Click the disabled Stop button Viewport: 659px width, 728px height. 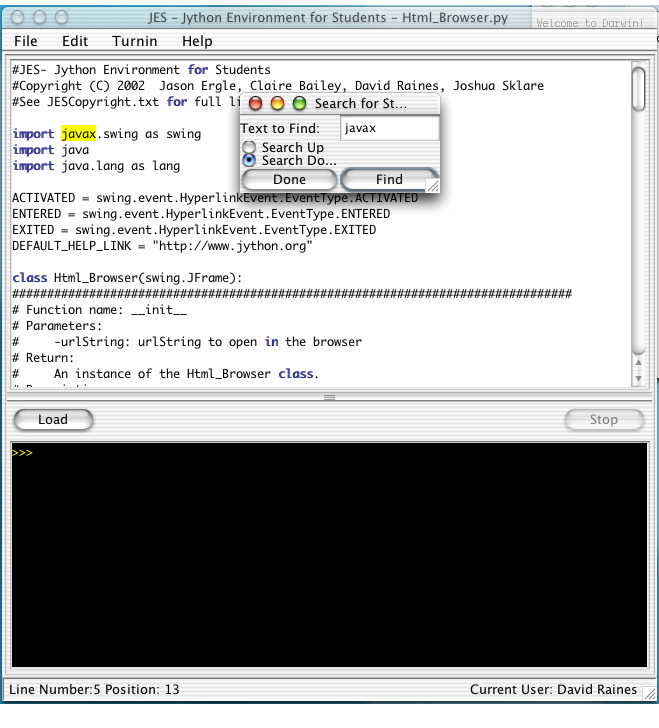[604, 420]
